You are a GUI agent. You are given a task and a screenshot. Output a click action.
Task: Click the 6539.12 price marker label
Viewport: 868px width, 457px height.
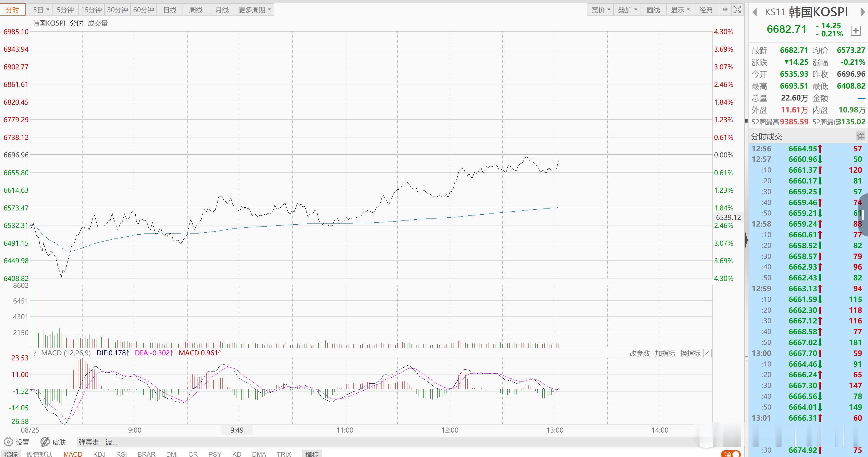coord(728,218)
